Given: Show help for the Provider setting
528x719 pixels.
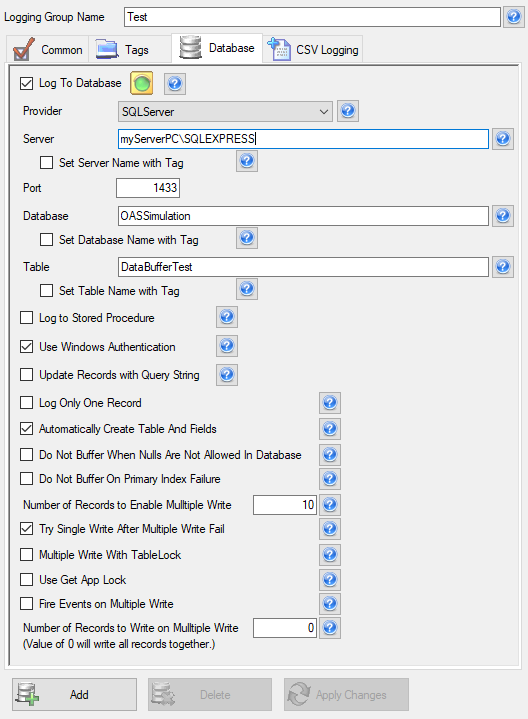Looking at the screenshot, I should [x=348, y=111].
